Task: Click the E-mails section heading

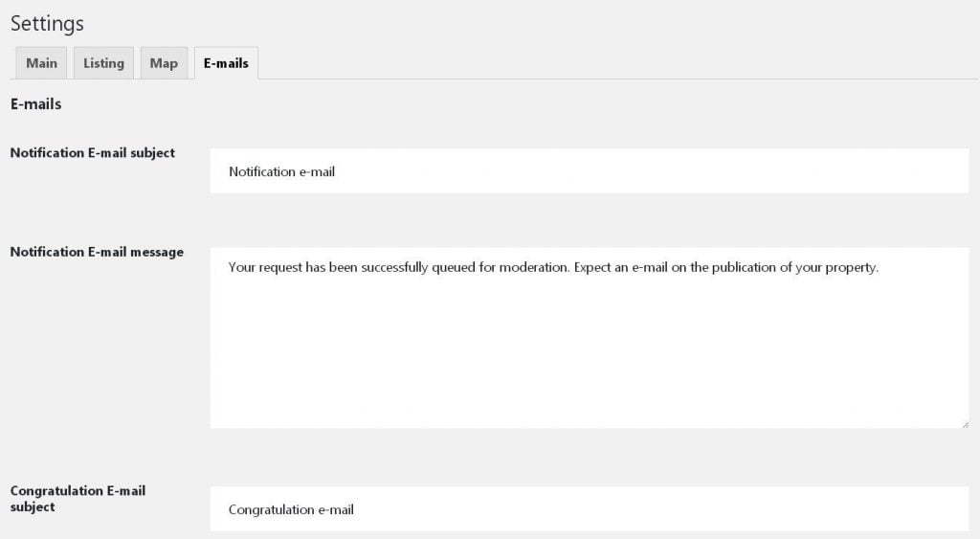Action: (x=35, y=104)
